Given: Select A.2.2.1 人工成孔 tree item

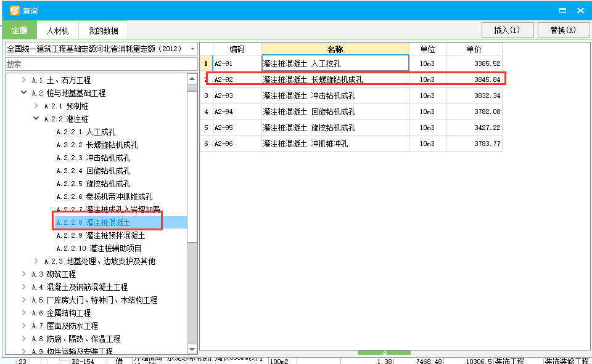Looking at the screenshot, I should coord(86,132).
